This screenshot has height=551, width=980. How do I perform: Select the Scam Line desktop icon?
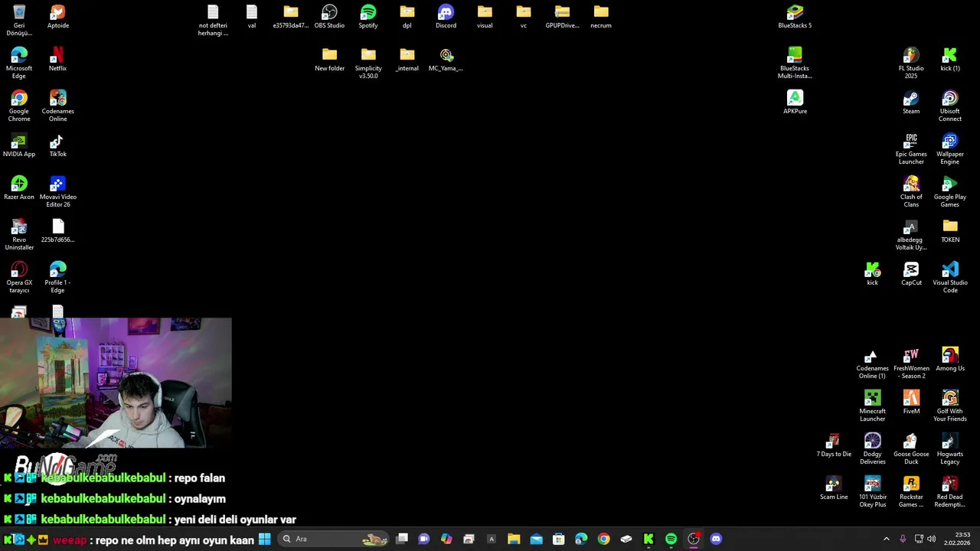(834, 488)
